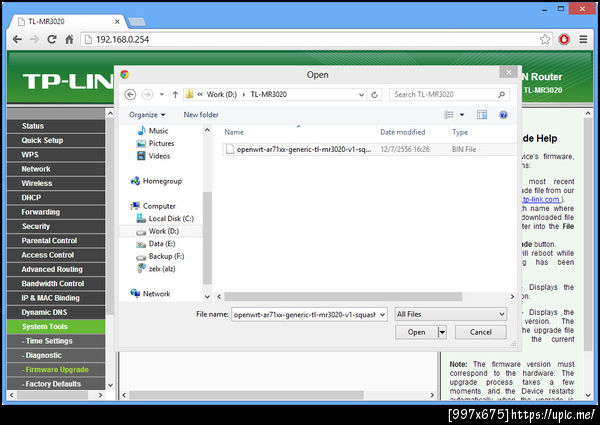Refresh the folder listing

click(x=375, y=95)
